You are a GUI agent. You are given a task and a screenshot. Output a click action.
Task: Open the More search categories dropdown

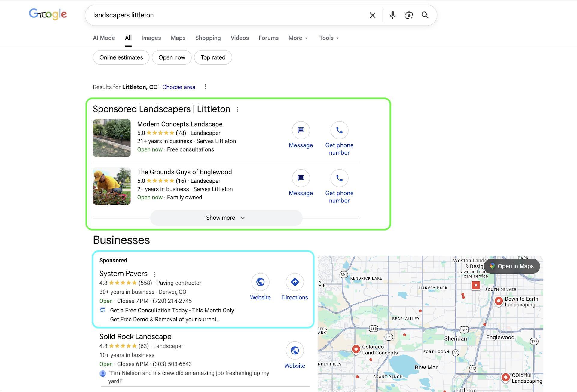tap(297, 38)
